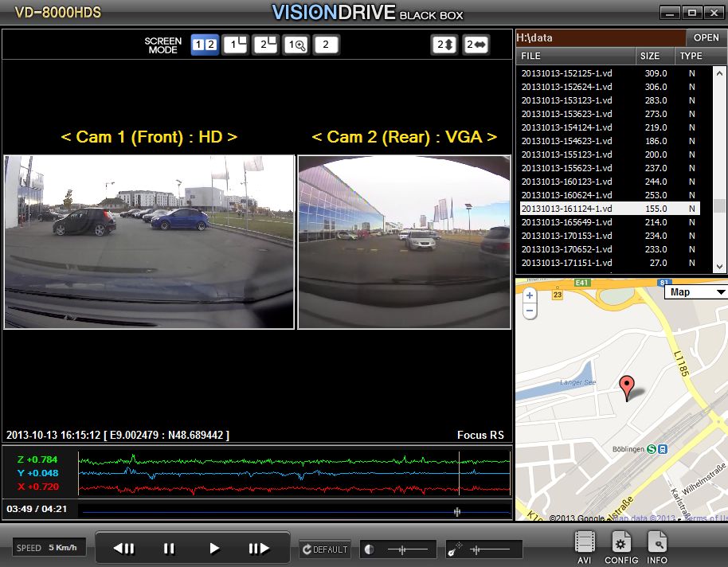Select file 20131013-152125-1.vd
Screen dimensions: 728x567
609,73
